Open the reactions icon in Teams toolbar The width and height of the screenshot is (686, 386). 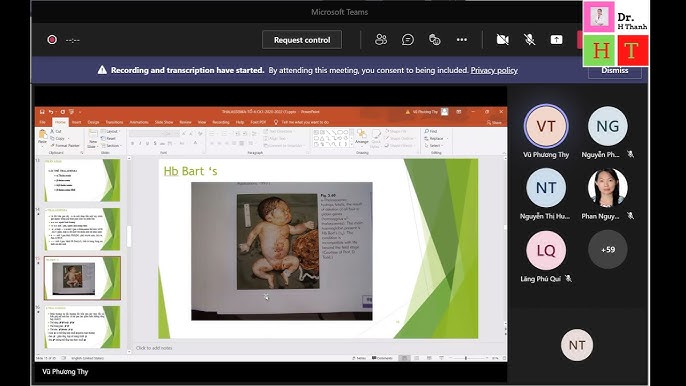(x=434, y=40)
